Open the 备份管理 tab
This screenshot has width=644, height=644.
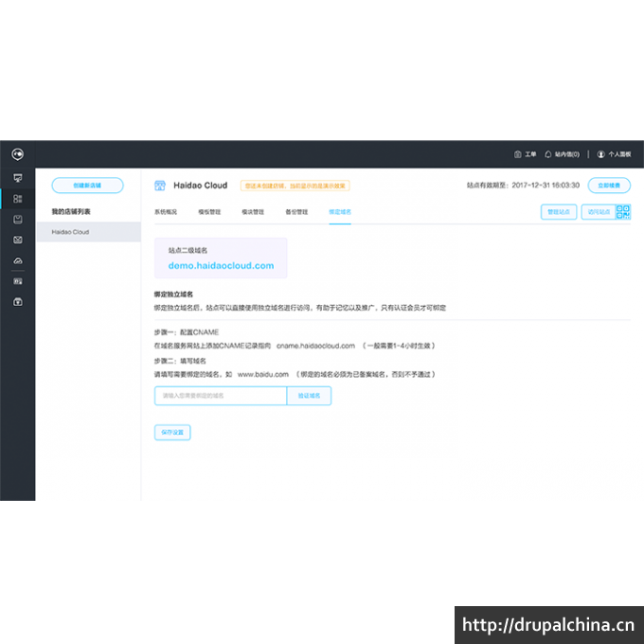pos(296,212)
